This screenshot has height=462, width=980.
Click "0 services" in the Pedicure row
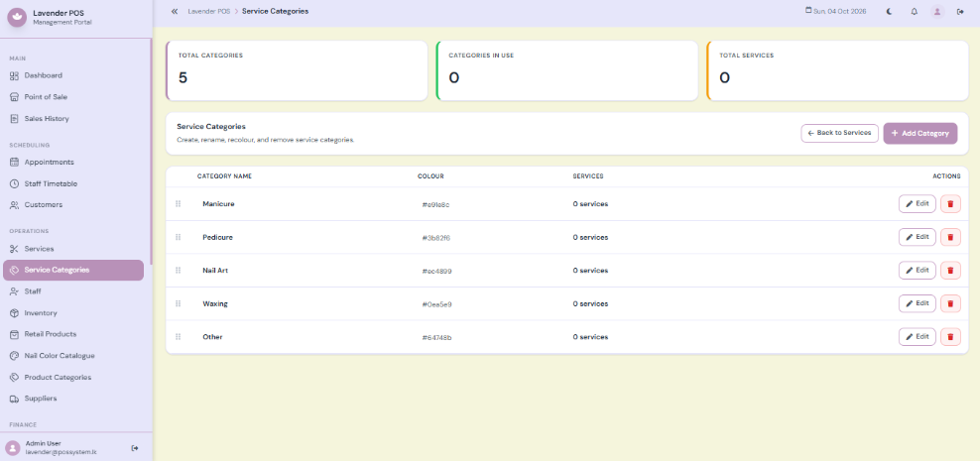(590, 237)
